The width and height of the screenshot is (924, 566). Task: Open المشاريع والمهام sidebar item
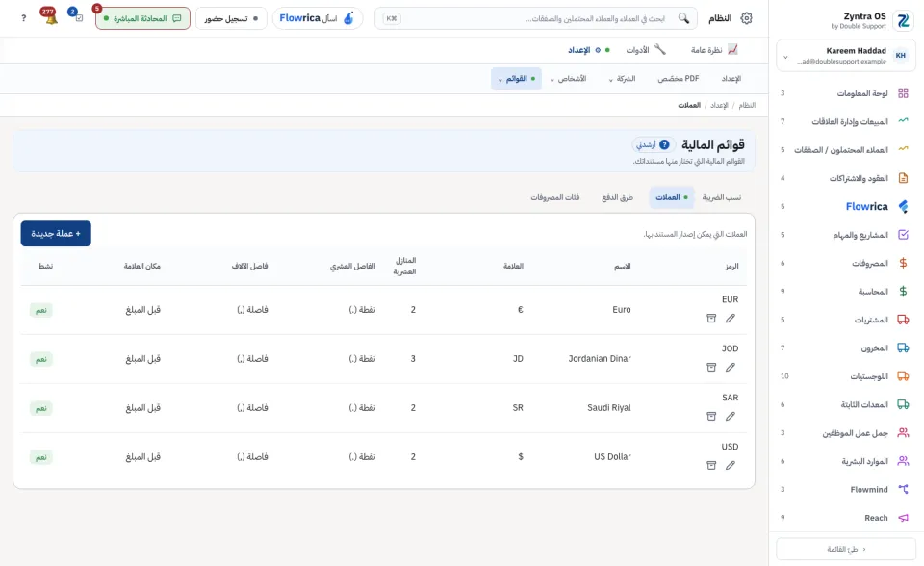tap(844, 235)
